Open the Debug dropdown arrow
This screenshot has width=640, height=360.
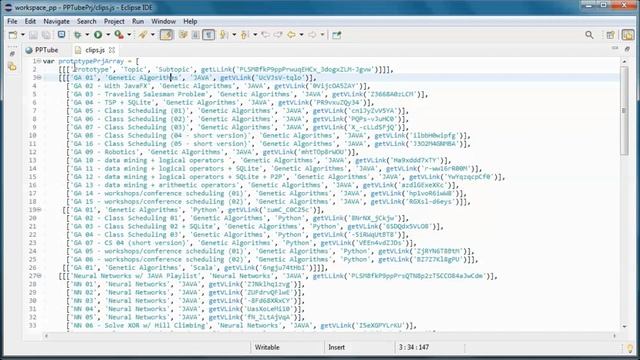(x=87, y=35)
